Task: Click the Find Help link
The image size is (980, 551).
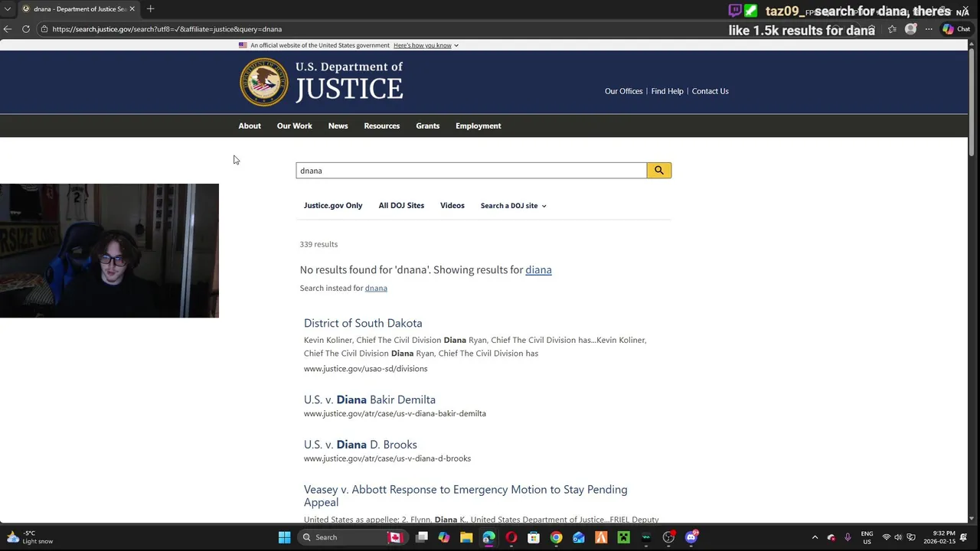Action: 667,91
